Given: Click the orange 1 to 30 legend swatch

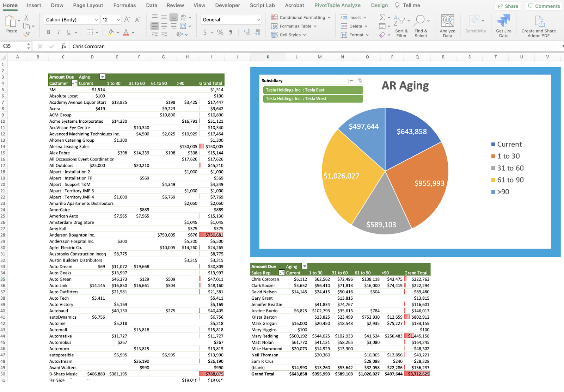Looking at the screenshot, I should [x=493, y=156].
